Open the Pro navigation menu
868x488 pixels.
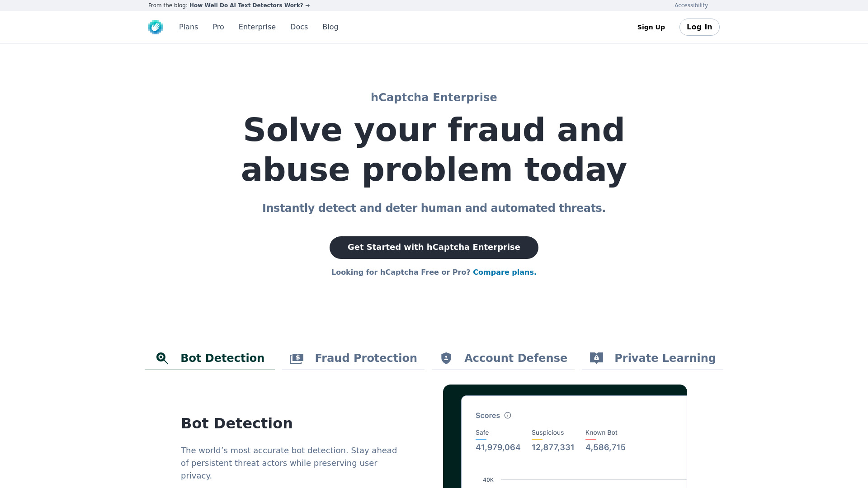point(218,27)
